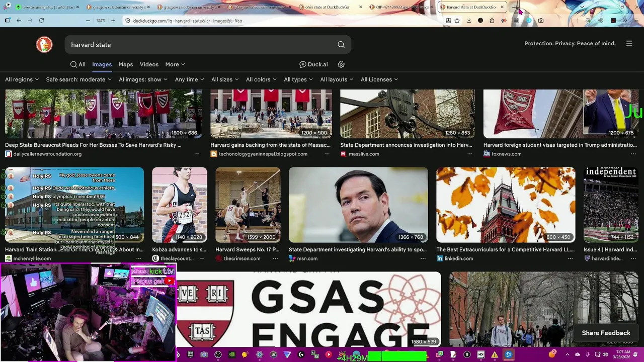The height and width of the screenshot is (362, 644).
Task: Open more options for thecrimson.com result
Action: [x=275, y=258]
